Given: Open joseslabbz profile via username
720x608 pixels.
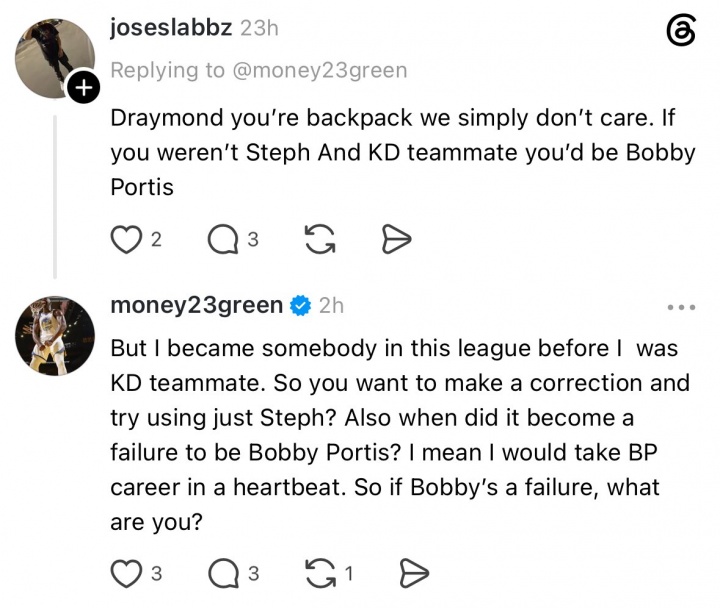Looking at the screenshot, I should (x=171, y=28).
